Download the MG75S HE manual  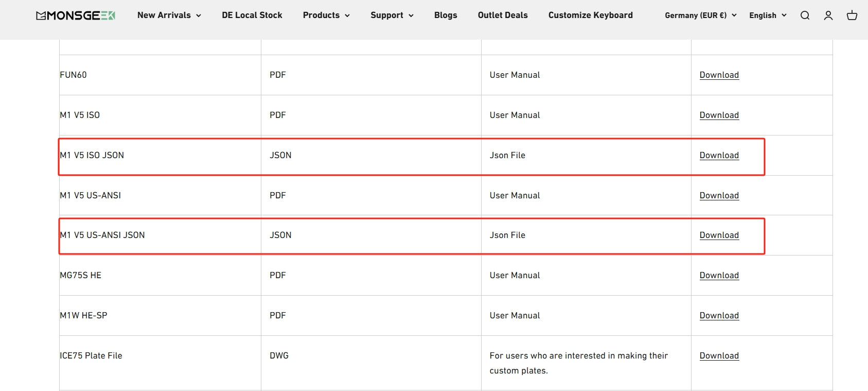click(719, 276)
